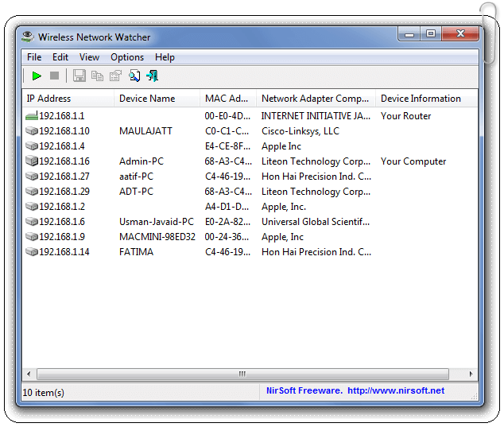Sort by the IP Address column header

pos(68,99)
